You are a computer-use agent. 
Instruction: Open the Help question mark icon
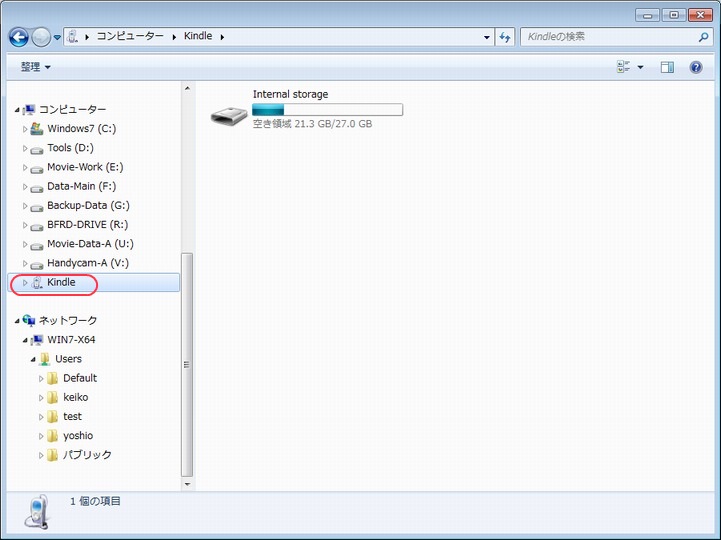tap(696, 67)
